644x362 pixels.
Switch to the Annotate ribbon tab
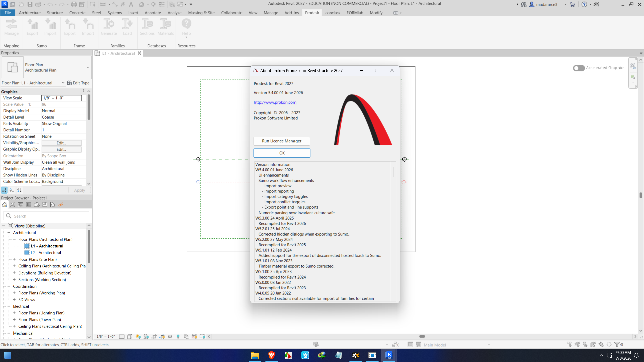tap(153, 13)
